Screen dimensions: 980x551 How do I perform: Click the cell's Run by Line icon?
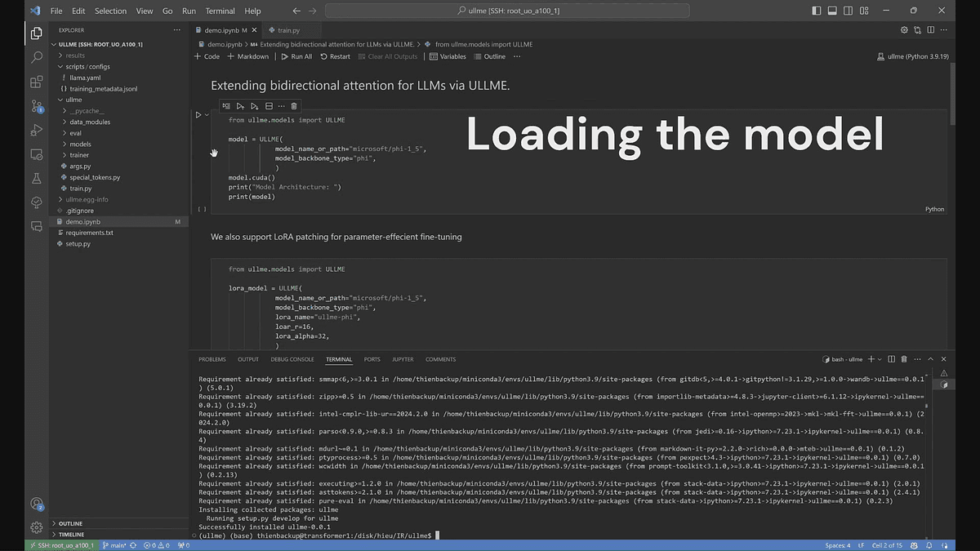tap(226, 106)
